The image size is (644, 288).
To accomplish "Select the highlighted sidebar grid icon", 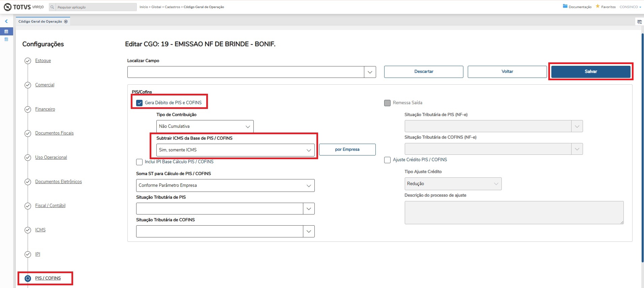I will [x=6, y=32].
